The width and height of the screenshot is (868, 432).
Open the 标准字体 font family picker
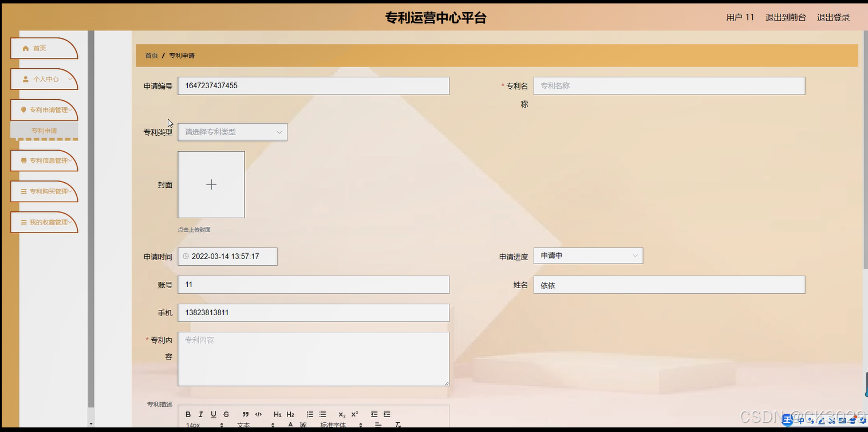pos(341,426)
